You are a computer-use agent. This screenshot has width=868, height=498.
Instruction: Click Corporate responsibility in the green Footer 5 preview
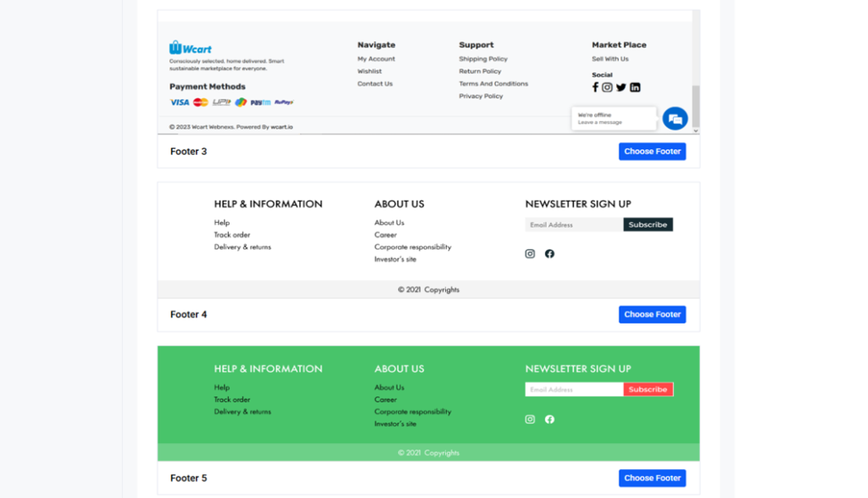pyautogui.click(x=413, y=412)
